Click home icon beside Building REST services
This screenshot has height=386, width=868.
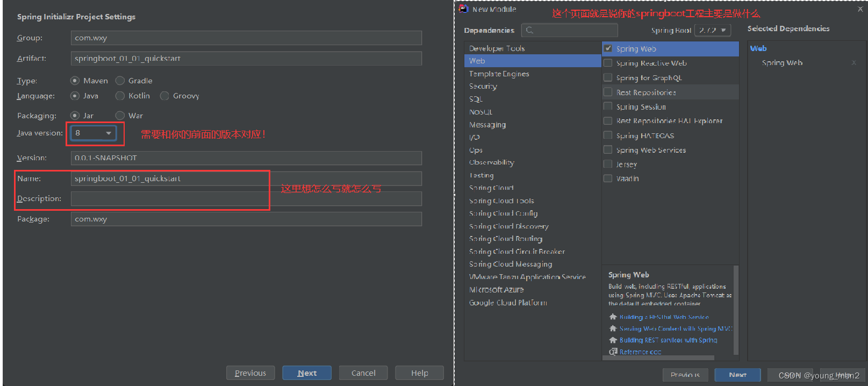(613, 340)
